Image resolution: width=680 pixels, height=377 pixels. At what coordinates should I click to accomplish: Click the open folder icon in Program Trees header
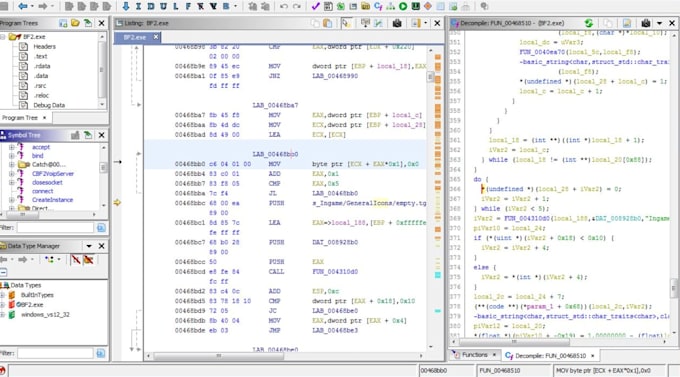coord(75,23)
